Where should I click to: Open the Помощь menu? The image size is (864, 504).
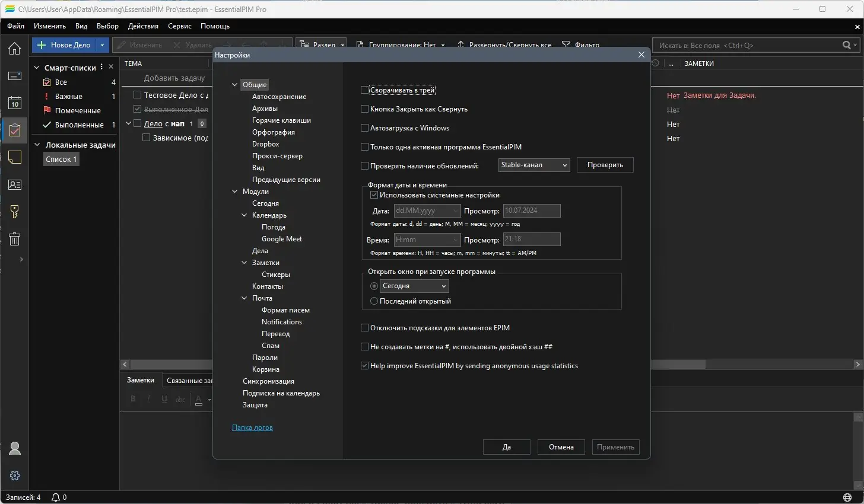point(215,26)
